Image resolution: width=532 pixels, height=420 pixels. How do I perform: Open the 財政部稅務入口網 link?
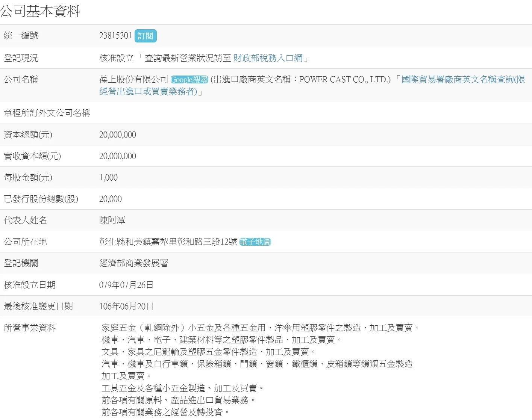click(268, 58)
